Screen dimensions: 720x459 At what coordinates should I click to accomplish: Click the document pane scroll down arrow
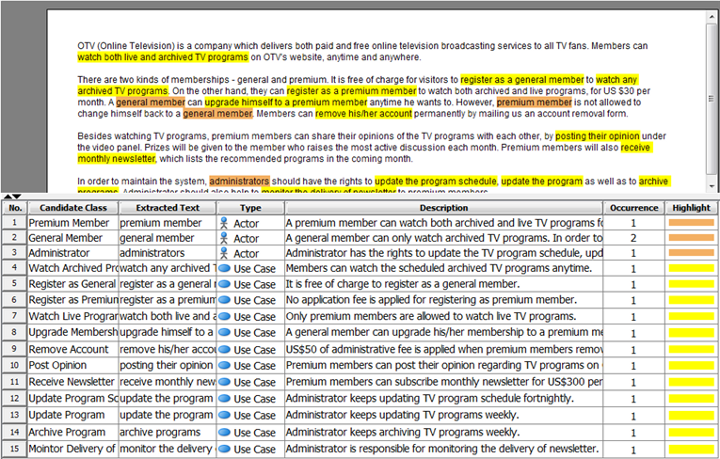[712, 186]
